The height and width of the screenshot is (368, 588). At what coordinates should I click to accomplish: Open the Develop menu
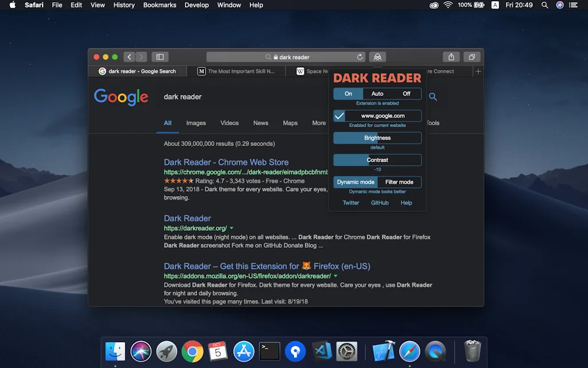coord(196,5)
